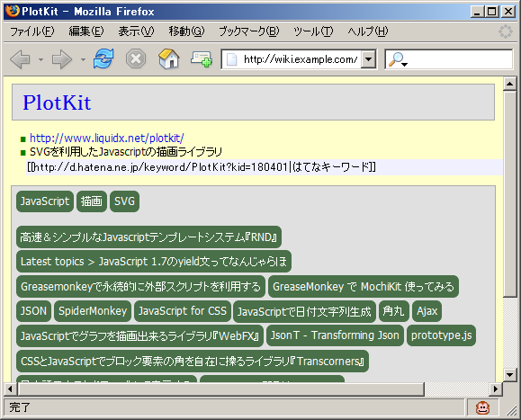
Task: Open the Forward history dropdown arrow
Action: [83, 59]
